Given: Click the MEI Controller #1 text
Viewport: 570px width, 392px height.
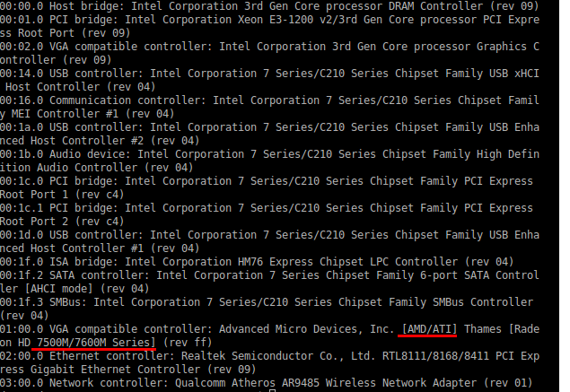Looking at the screenshot, I should [x=65, y=114].
